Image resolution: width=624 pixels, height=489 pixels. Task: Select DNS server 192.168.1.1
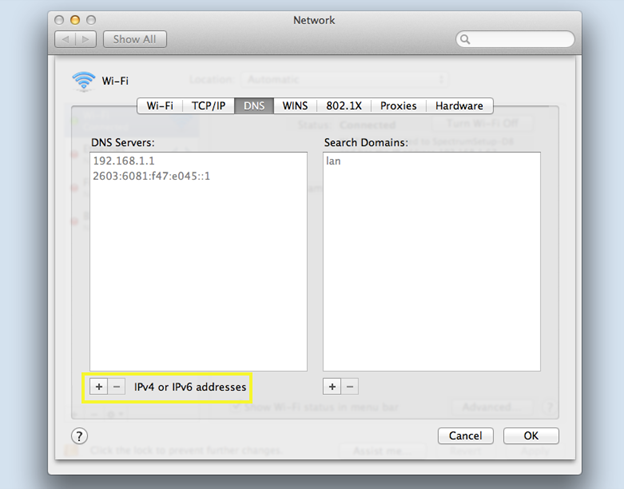tap(198, 161)
